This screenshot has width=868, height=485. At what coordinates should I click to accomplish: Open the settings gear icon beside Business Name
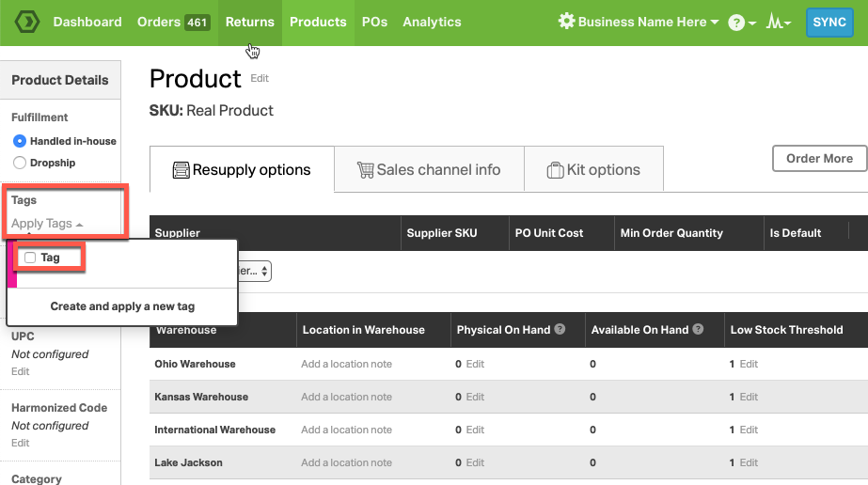pos(566,22)
